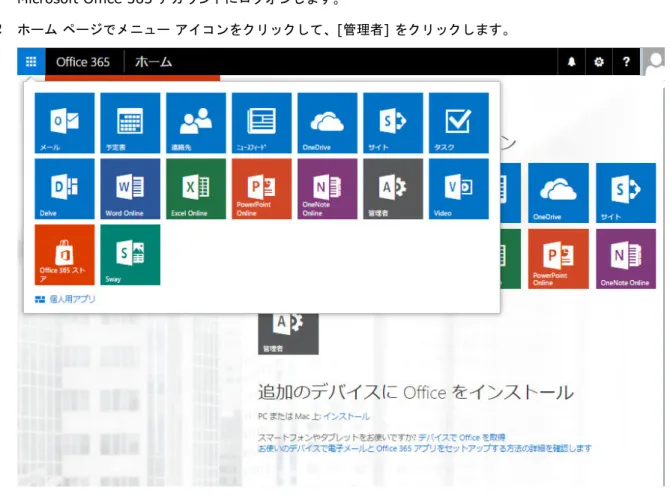Viewport: 670px width, 497px height.
Task: Click the ホーム header title
Action: click(x=153, y=62)
